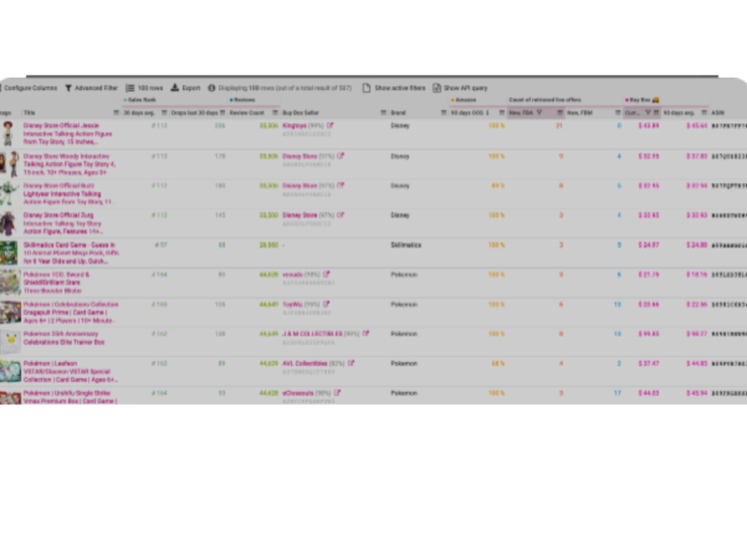The image size is (747, 560).
Task: Open Skillmatics Card Game product link
Action: 71,253
